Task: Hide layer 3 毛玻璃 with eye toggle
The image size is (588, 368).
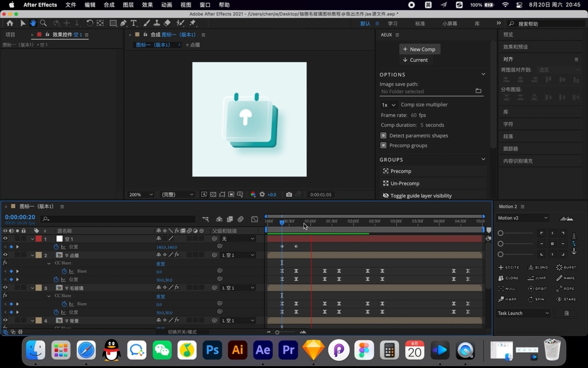Action: point(5,288)
